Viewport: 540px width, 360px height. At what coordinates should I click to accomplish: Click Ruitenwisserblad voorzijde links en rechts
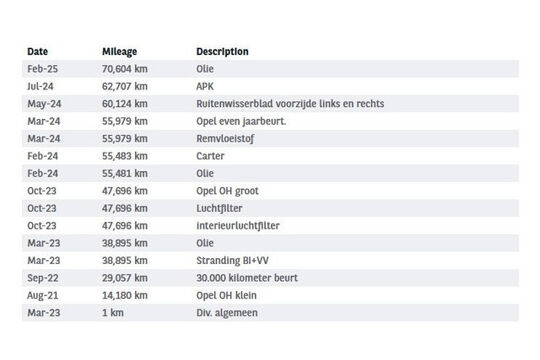[290, 104]
